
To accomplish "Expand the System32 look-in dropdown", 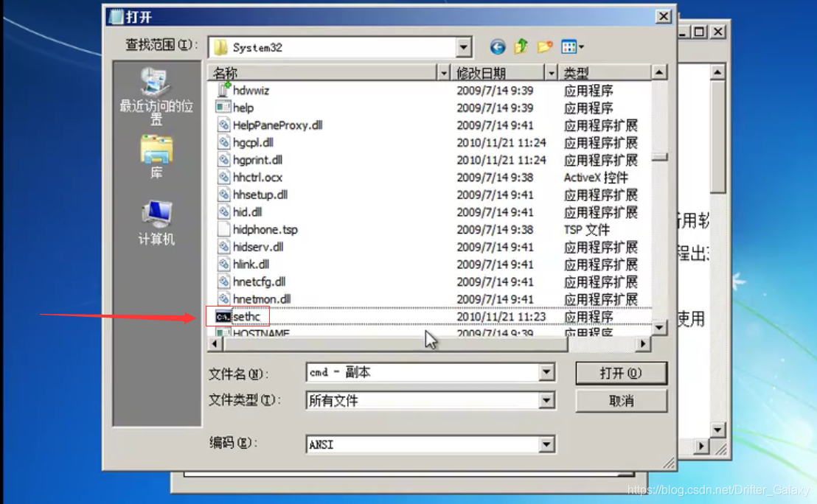I will pyautogui.click(x=463, y=47).
